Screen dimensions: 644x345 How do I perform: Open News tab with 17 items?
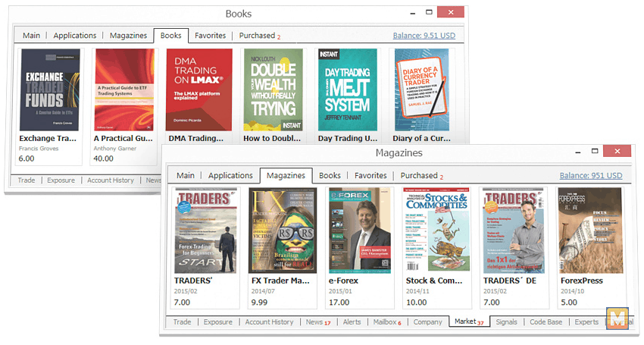point(318,322)
